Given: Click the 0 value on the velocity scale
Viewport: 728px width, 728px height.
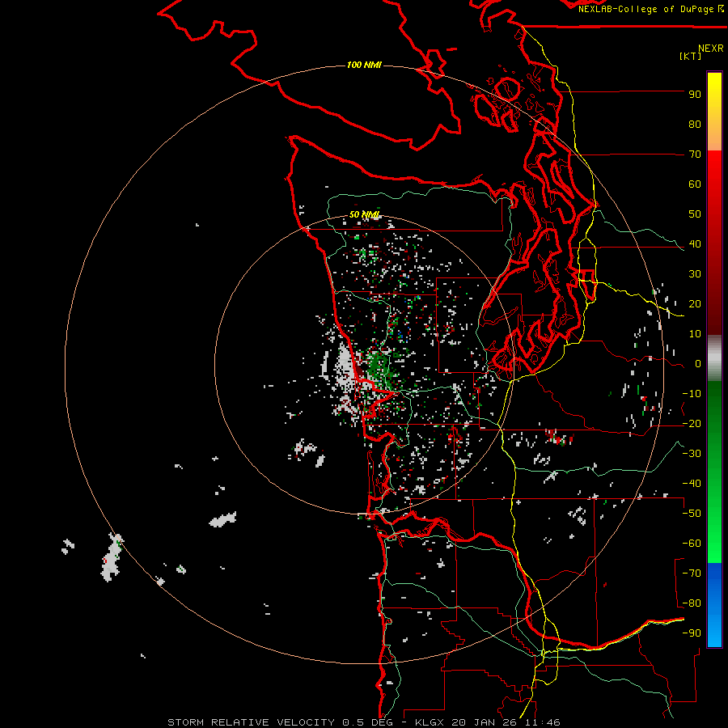Looking at the screenshot, I should [698, 363].
